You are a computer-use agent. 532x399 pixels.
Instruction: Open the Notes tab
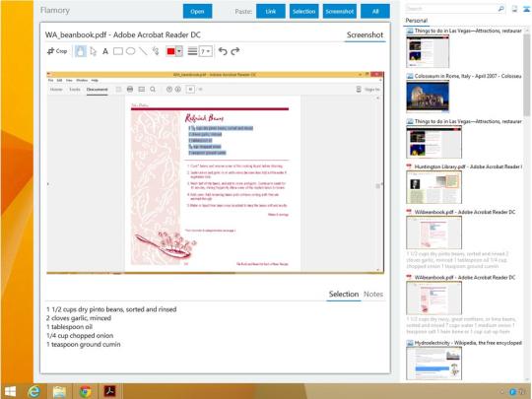373,295
